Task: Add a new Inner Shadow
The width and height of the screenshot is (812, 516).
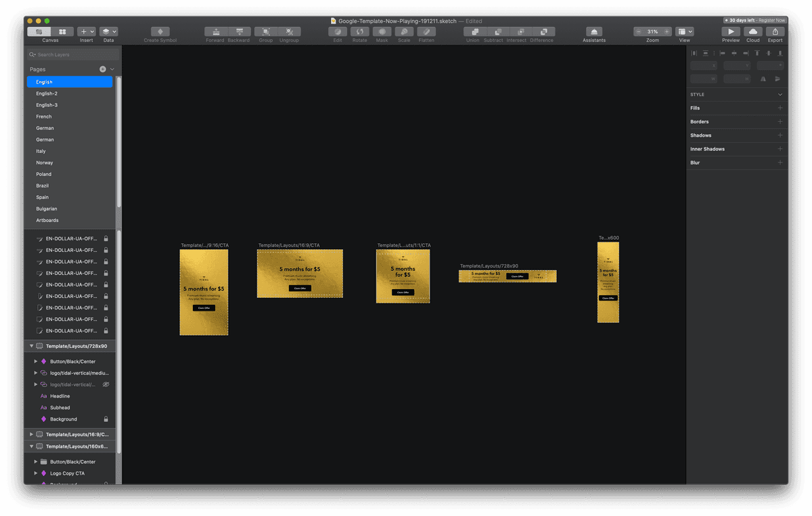Action: pyautogui.click(x=780, y=149)
